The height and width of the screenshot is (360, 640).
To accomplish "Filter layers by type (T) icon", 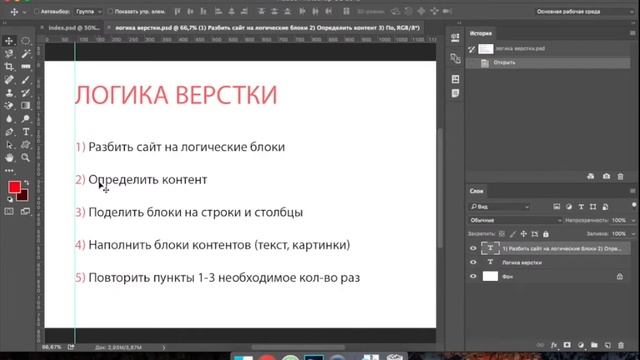I will tap(581, 207).
